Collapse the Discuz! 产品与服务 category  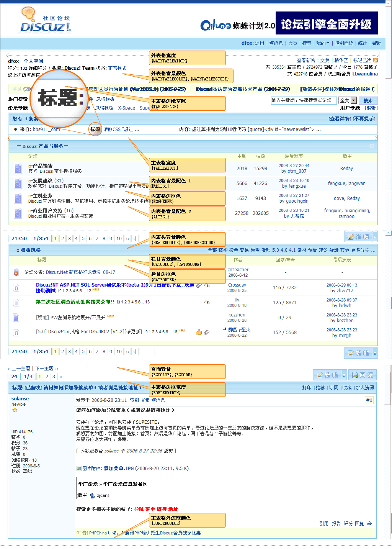372,146
